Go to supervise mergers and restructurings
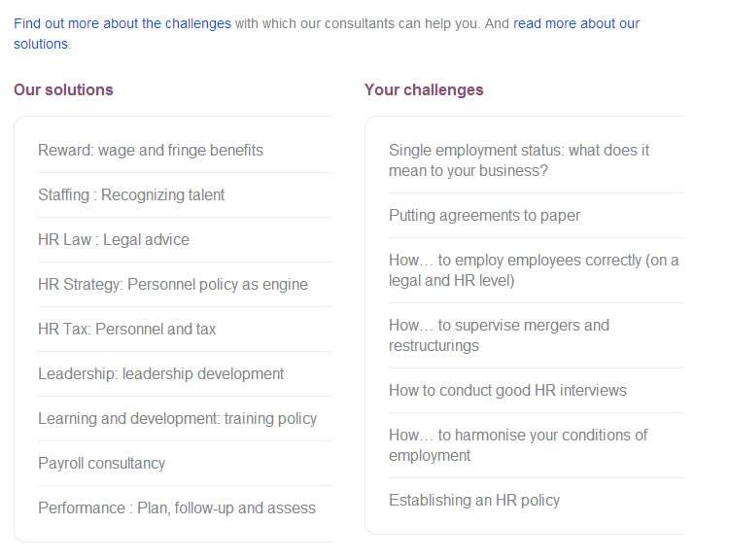Screen dimensions: 729x560 [x=499, y=335]
